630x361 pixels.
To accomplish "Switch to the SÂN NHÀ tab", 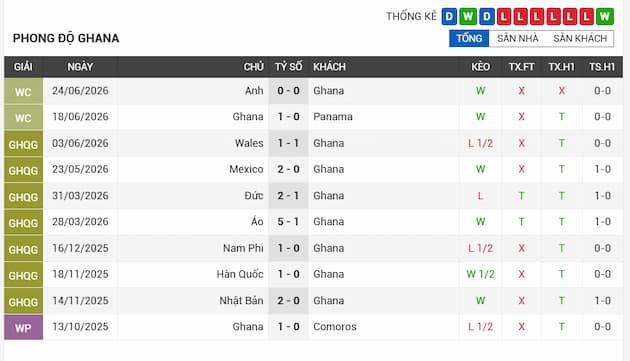I will click(518, 39).
